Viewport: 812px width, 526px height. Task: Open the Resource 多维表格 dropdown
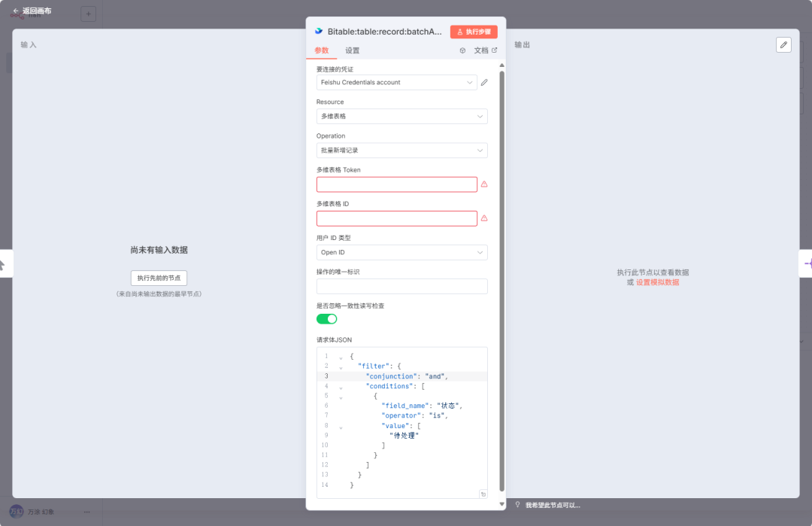click(401, 116)
